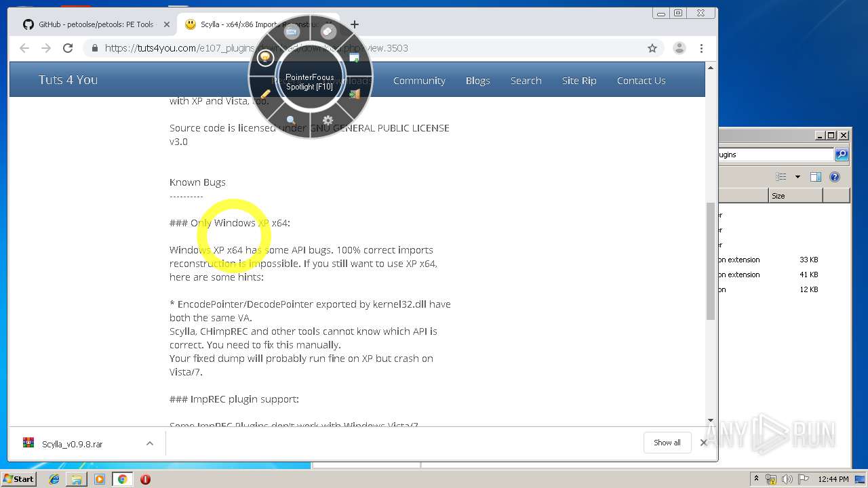This screenshot has height=488, width=868.
Task: Toggle the Explorer preview pane icon
Action: [x=816, y=177]
